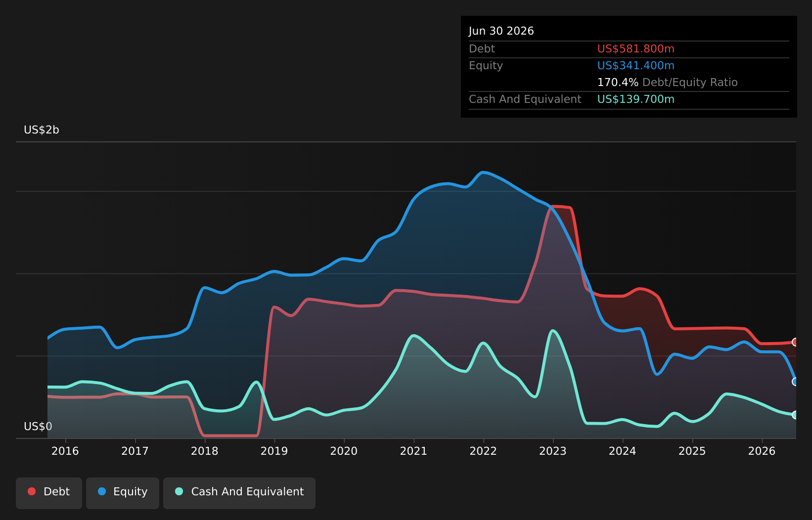This screenshot has width=812, height=520.
Task: Click the Debt row label in tooltip
Action: (482, 49)
